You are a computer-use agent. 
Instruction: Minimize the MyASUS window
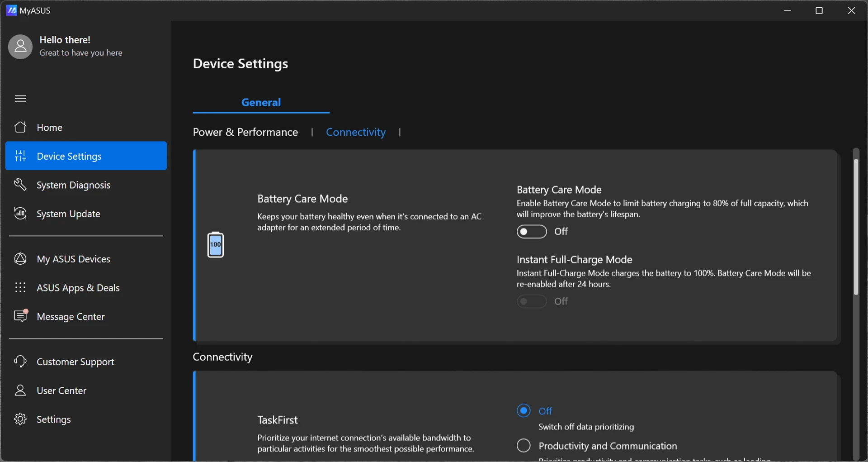[788, 10]
